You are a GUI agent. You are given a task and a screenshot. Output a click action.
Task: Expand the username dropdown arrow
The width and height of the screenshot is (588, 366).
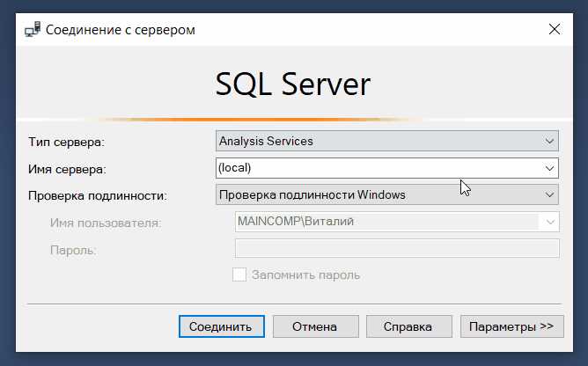(x=550, y=222)
